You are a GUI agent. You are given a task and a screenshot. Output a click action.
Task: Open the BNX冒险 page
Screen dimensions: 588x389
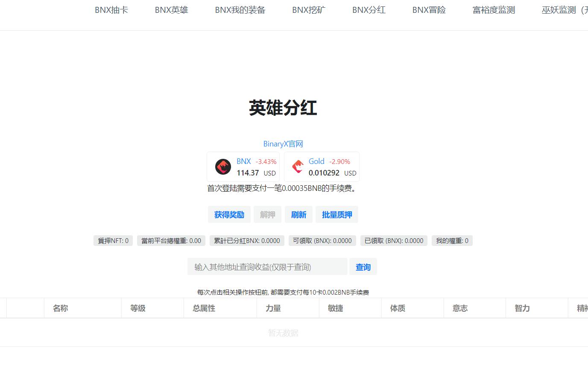click(428, 10)
